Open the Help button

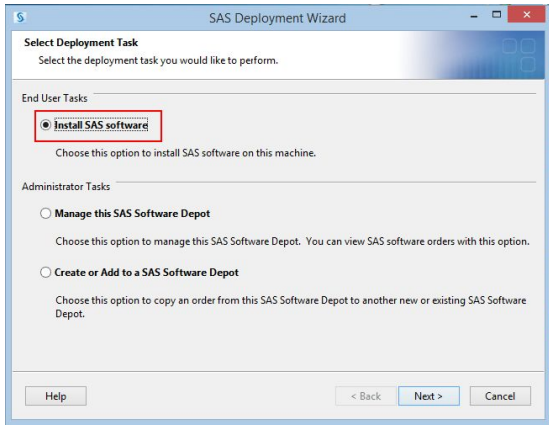[56, 396]
